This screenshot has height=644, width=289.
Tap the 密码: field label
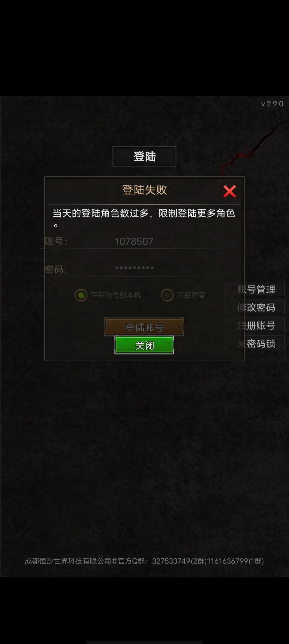(56, 269)
